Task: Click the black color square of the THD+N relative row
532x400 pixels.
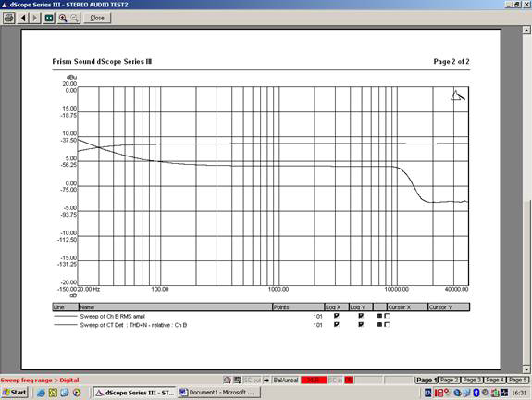Action: coord(379,325)
